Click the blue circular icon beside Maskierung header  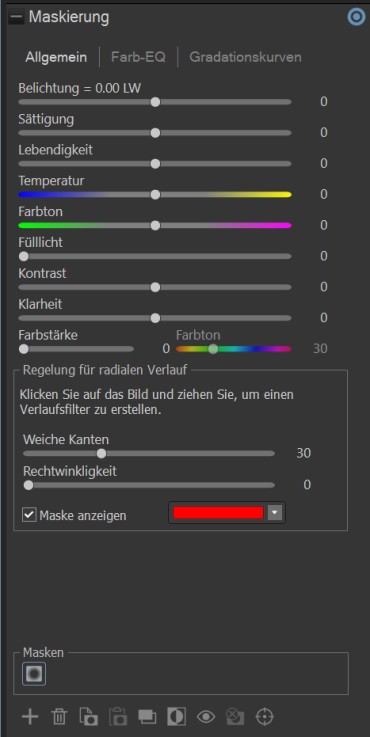pos(356,17)
